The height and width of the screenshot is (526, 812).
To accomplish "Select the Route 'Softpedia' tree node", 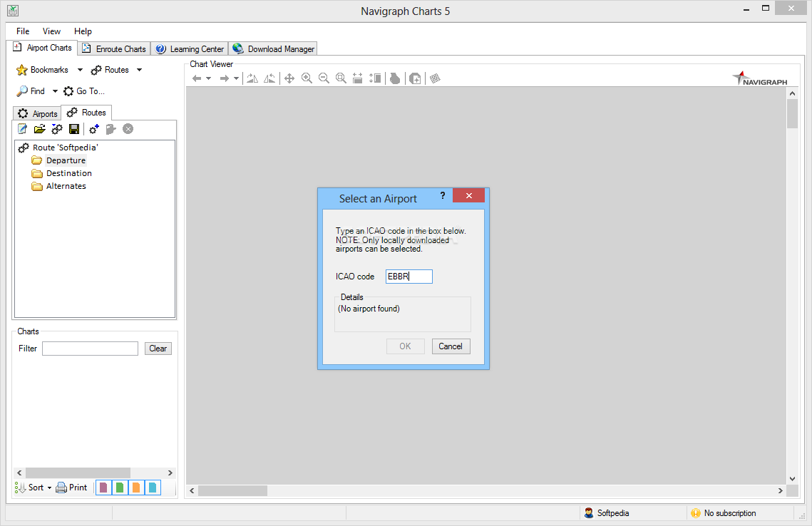I will click(x=58, y=148).
